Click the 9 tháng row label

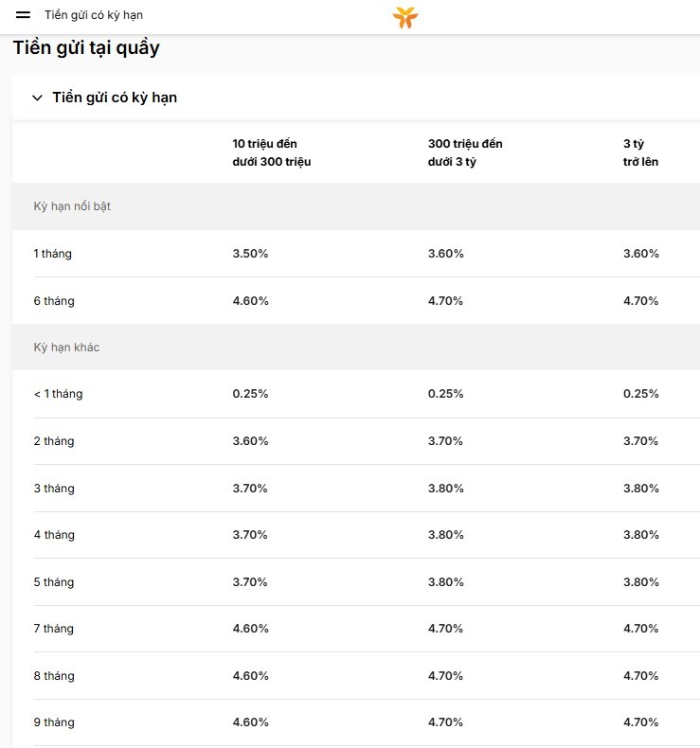point(54,721)
